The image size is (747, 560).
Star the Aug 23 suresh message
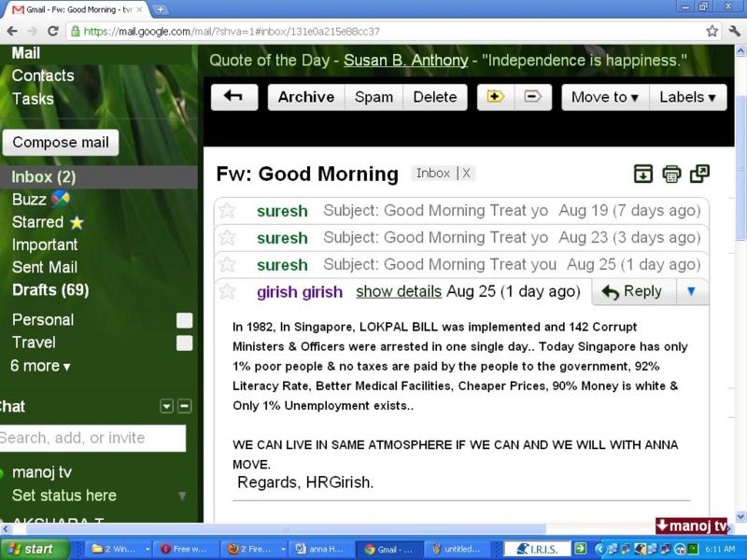(227, 237)
